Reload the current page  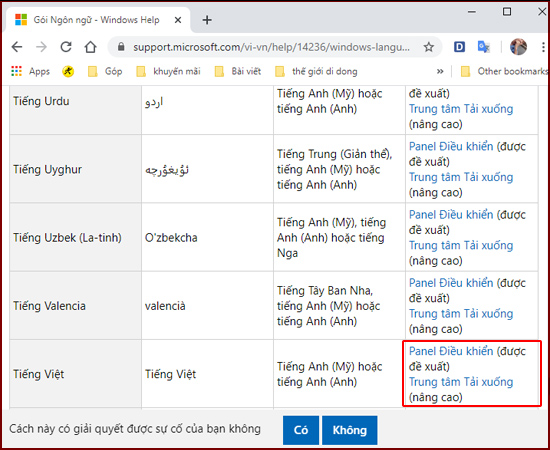[x=66, y=47]
